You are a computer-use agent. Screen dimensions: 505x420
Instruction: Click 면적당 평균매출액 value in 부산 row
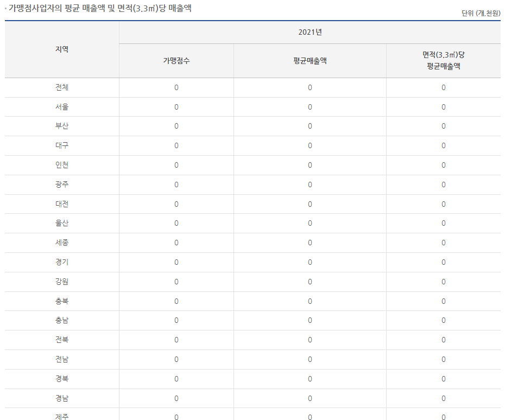pos(444,126)
